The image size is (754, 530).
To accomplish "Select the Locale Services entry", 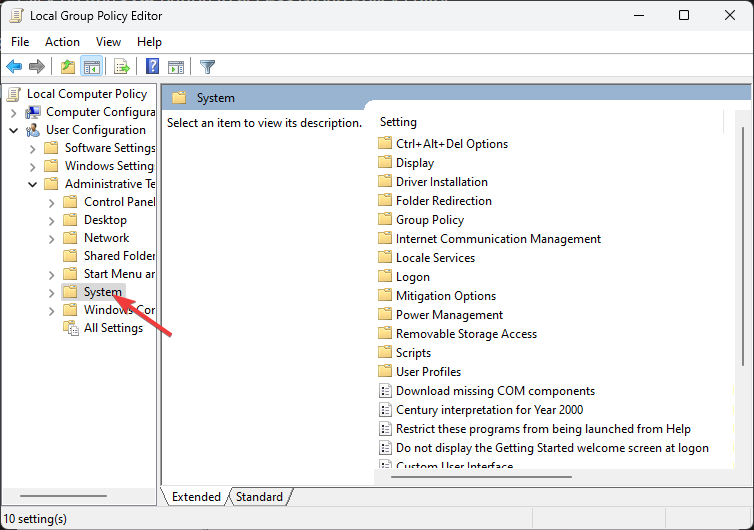I will (435, 258).
